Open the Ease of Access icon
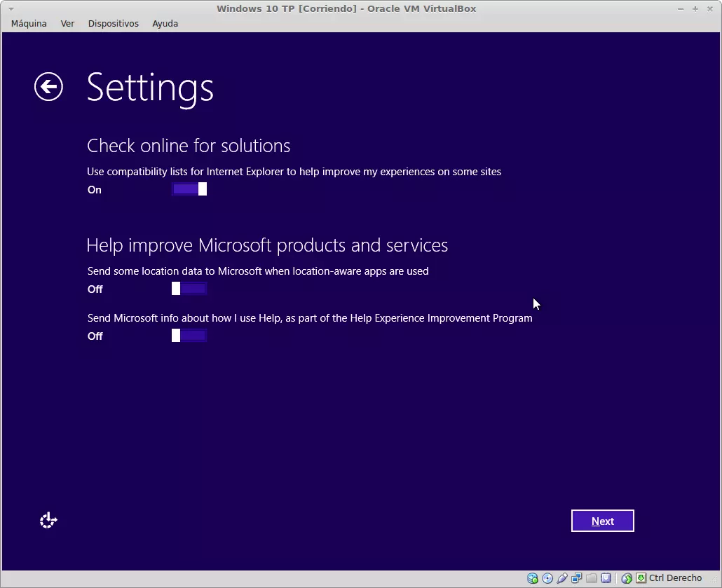The height and width of the screenshot is (588, 722). 48,521
